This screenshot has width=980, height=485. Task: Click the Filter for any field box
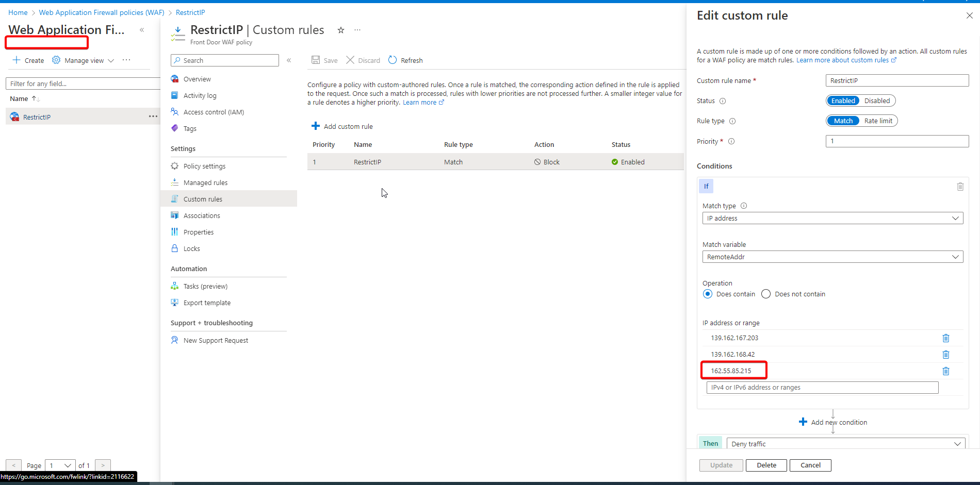pyautogui.click(x=83, y=83)
